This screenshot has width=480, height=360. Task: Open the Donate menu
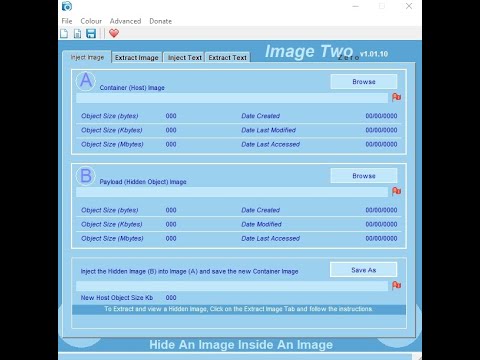160,21
